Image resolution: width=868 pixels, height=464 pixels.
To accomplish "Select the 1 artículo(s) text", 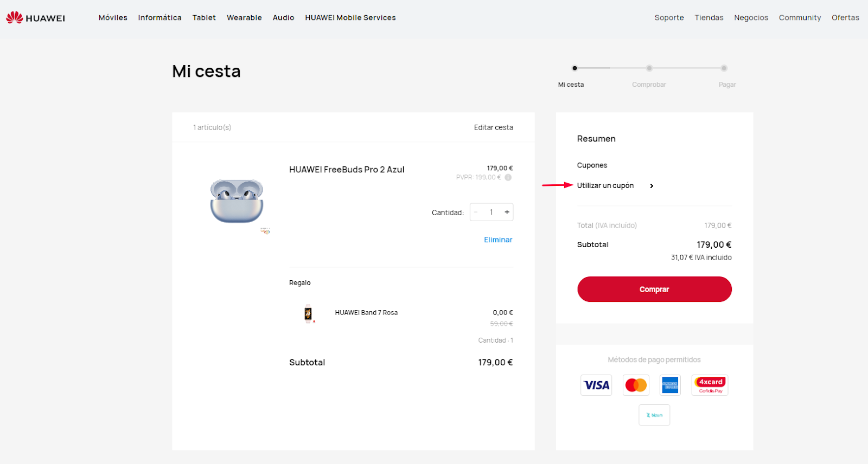I will pyautogui.click(x=212, y=127).
